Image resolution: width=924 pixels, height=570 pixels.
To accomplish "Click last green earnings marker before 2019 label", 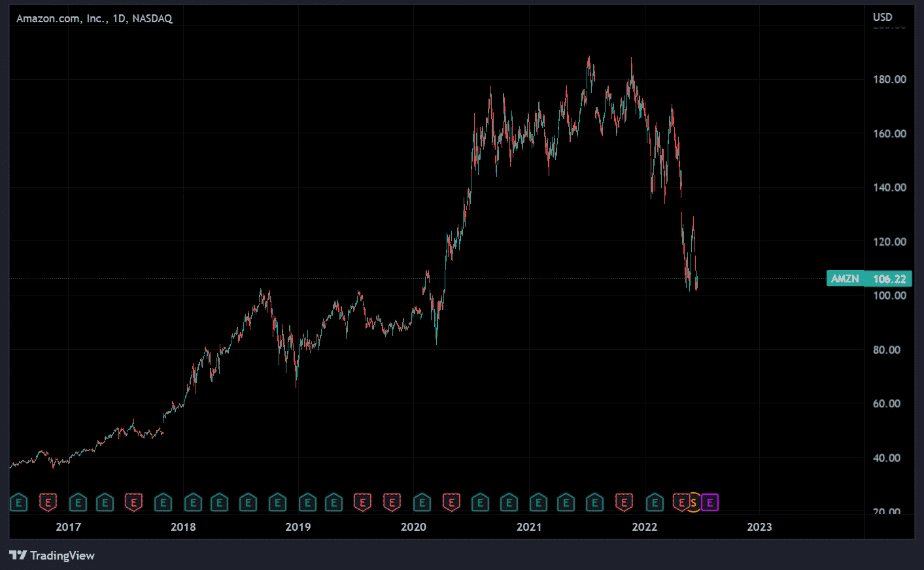I will (277, 503).
